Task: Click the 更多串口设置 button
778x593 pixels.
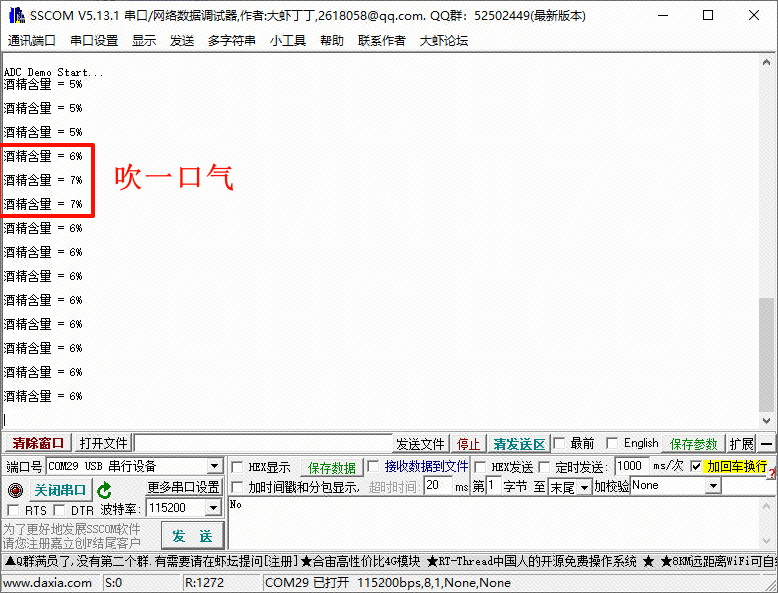Action: coord(184,487)
